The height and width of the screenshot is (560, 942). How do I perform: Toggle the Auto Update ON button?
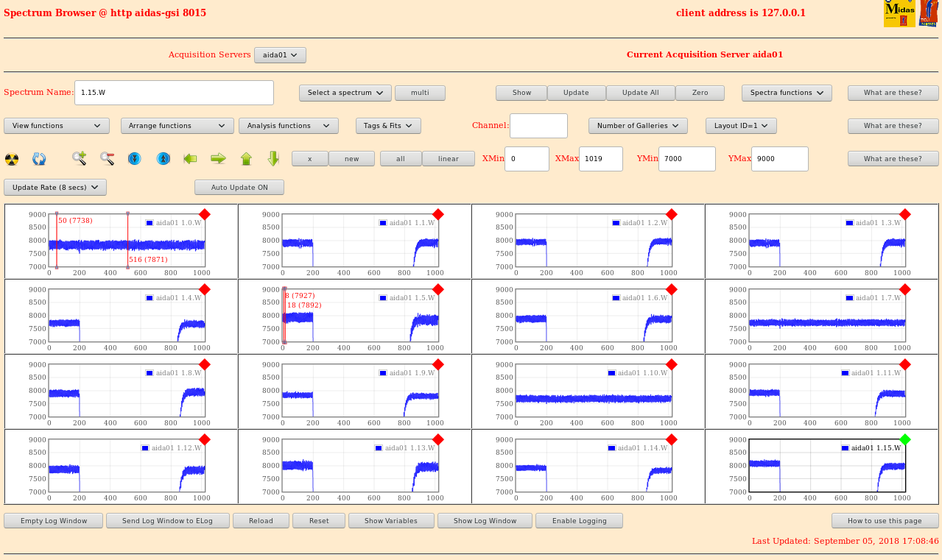tap(239, 188)
